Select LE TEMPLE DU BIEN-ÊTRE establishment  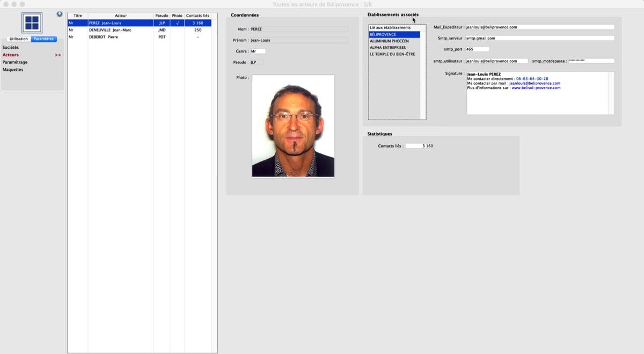[392, 54]
